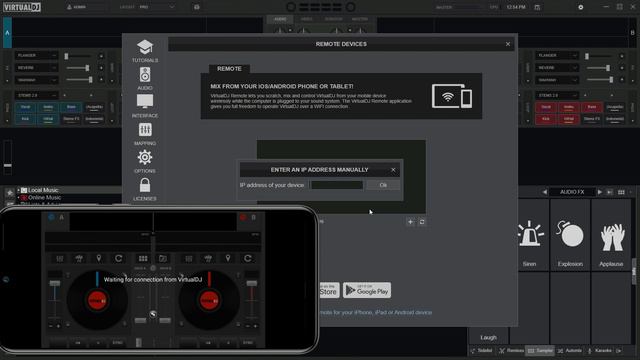The image size is (640, 360).
Task: Trigger the Siren sampler pad
Action: (x=529, y=236)
